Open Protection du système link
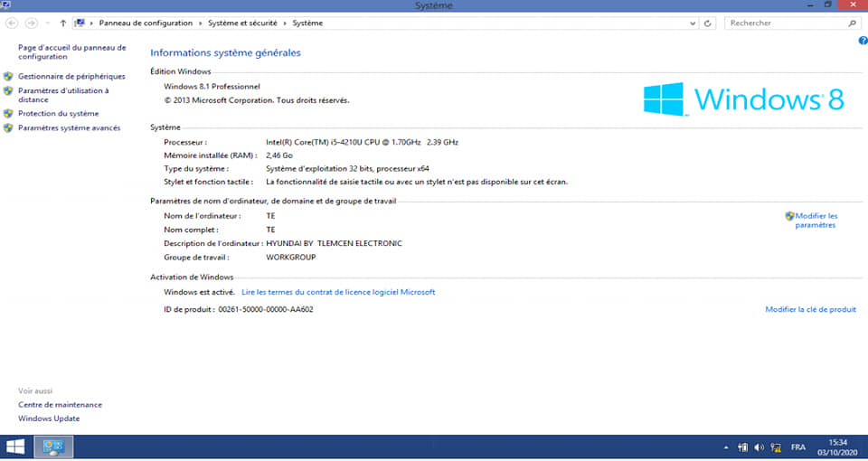 [x=58, y=114]
